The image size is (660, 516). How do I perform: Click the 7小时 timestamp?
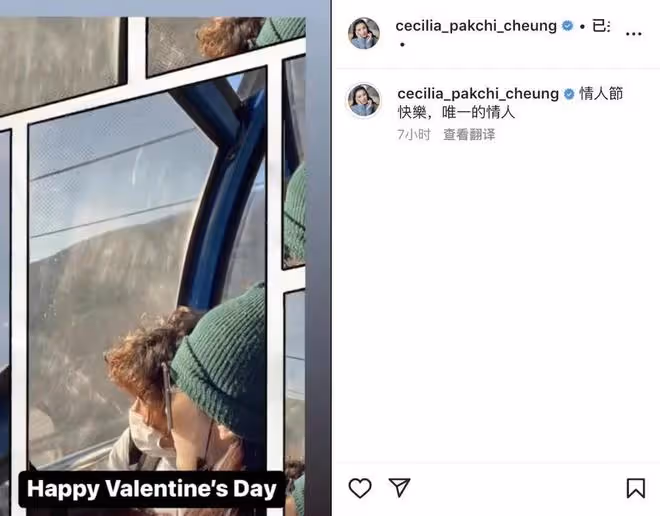click(414, 135)
